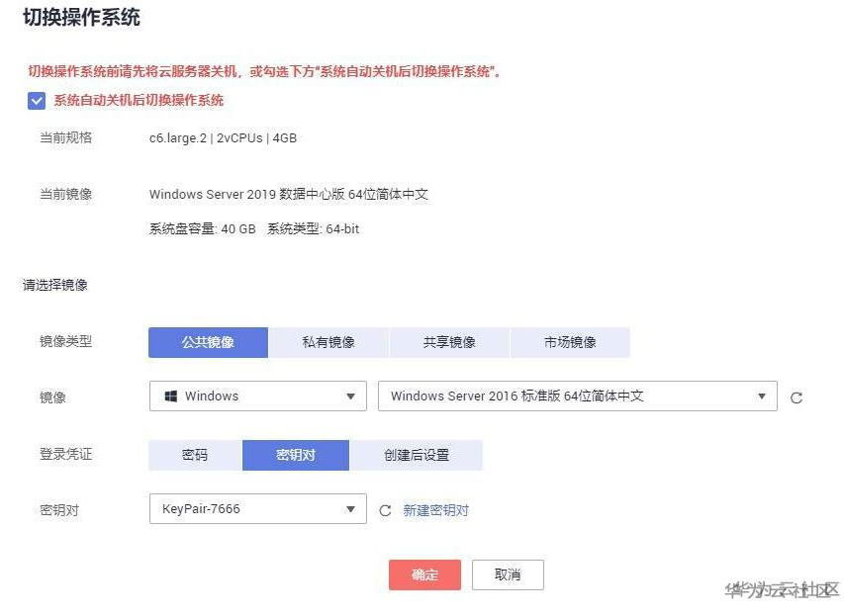
Task: Click the Windows logo in the OS selector
Action: [170, 396]
